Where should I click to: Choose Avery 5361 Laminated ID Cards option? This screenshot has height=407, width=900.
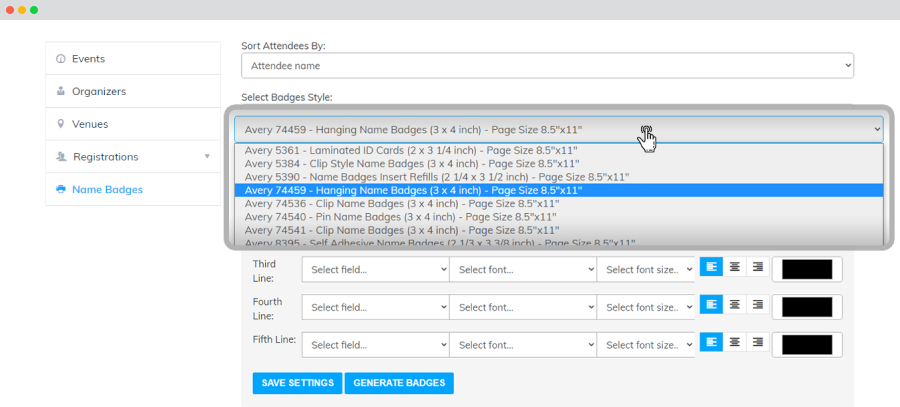pos(558,150)
